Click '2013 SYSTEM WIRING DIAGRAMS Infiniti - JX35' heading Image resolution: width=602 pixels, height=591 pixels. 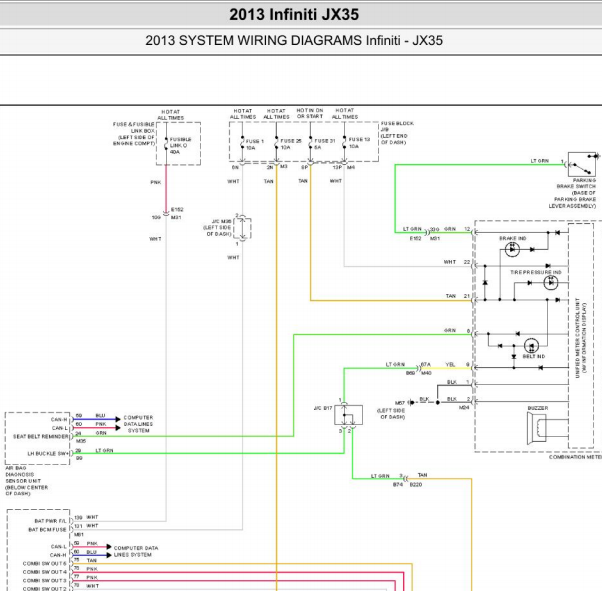[294, 40]
